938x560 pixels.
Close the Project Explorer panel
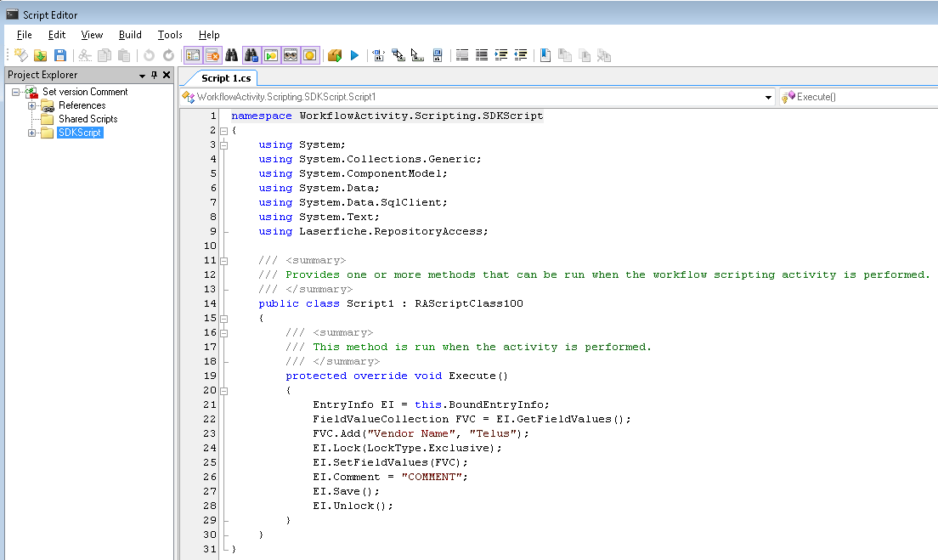coord(167,75)
